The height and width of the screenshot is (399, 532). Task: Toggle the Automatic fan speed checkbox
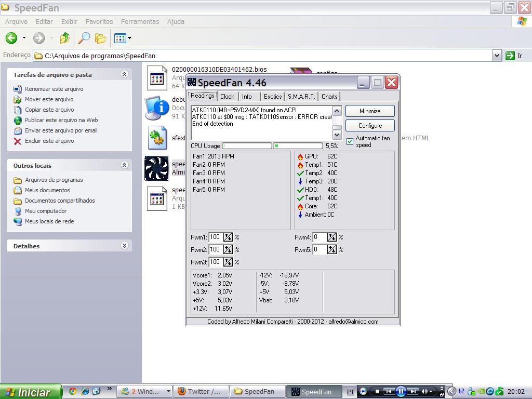click(350, 141)
